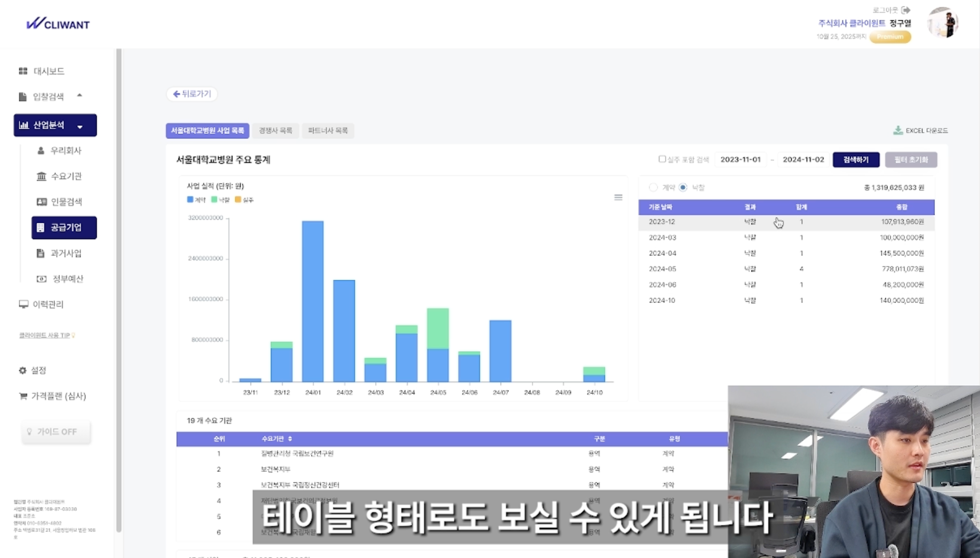
Task: Click the EXCEL 다운로드 download icon
Action: [x=898, y=130]
